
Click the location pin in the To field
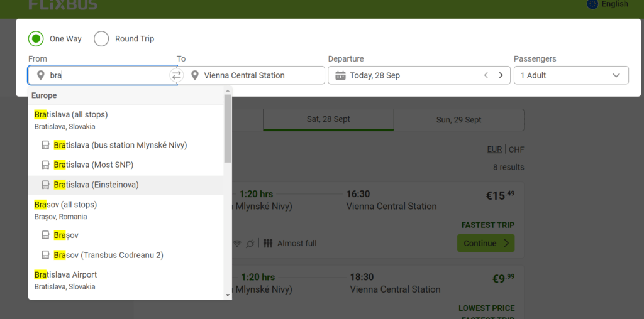(x=195, y=75)
